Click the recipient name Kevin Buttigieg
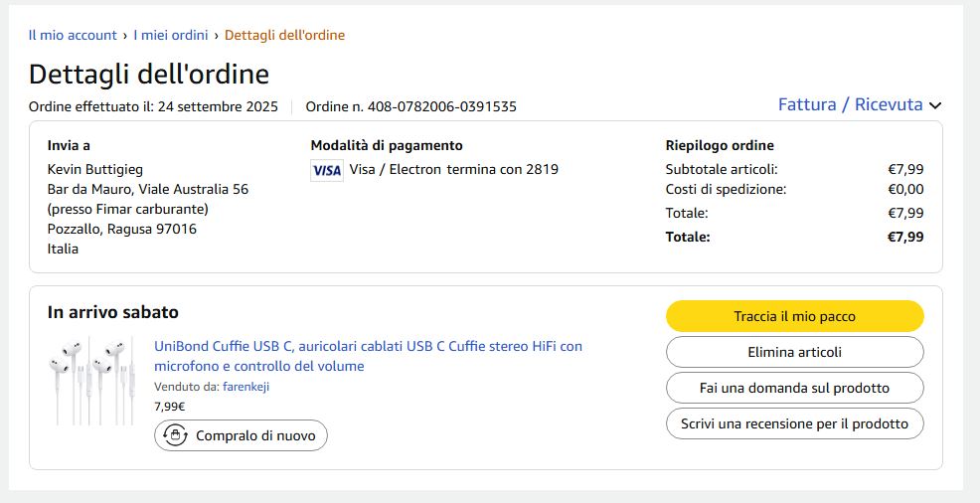This screenshot has height=503, width=980. [x=95, y=169]
